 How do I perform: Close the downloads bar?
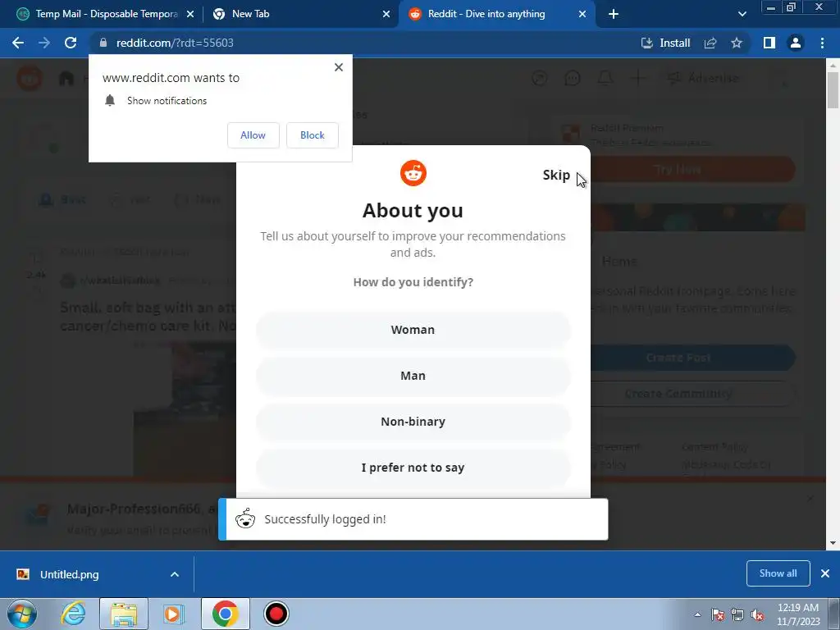click(825, 573)
